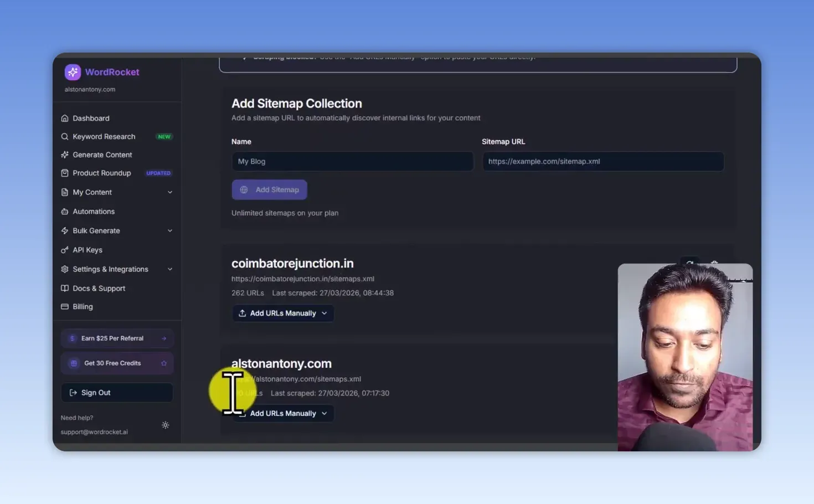Click the Add Sitemap button
The image size is (814, 504).
click(269, 189)
